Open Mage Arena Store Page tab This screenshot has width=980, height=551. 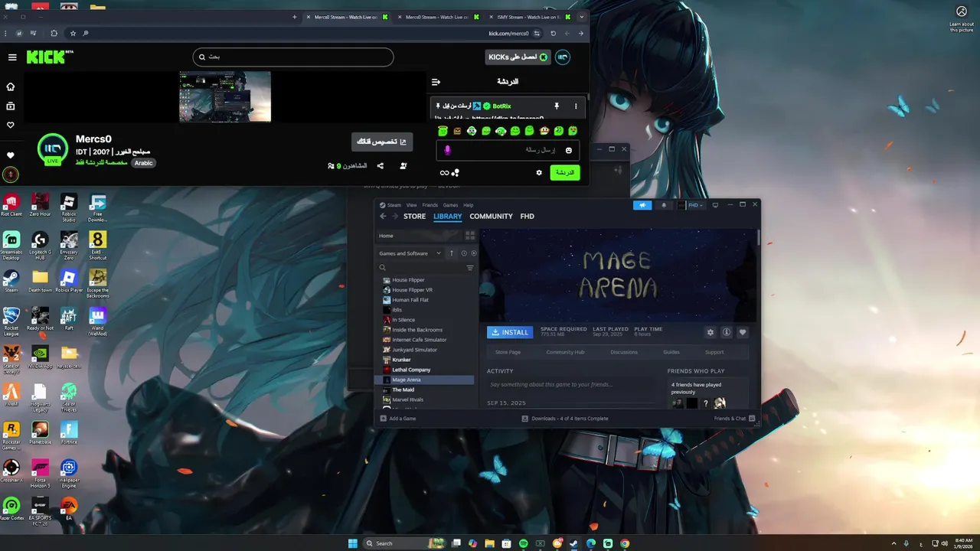click(508, 352)
